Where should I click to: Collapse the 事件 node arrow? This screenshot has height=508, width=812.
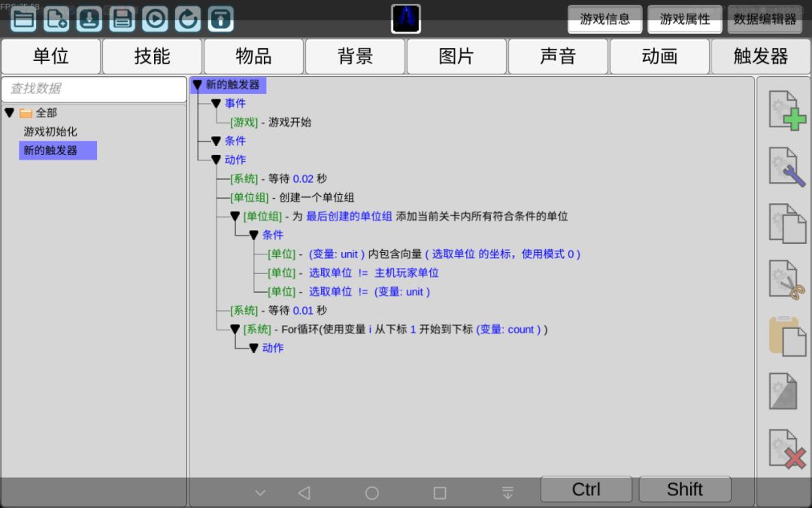tap(216, 104)
